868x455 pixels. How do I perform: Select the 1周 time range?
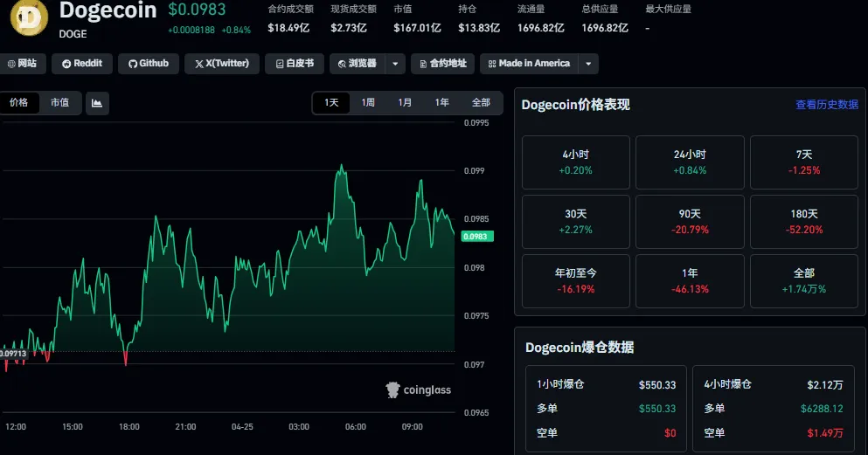pos(368,103)
